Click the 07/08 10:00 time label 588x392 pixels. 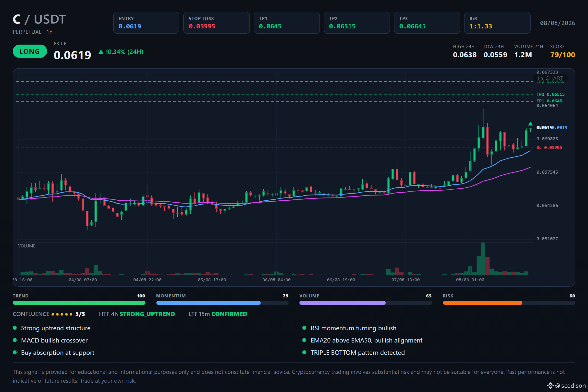[x=405, y=280]
